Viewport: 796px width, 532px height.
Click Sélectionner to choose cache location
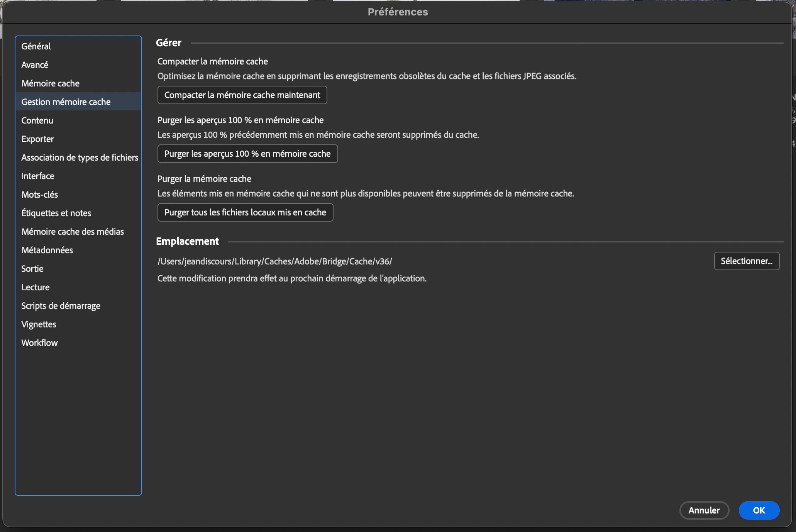pos(746,261)
